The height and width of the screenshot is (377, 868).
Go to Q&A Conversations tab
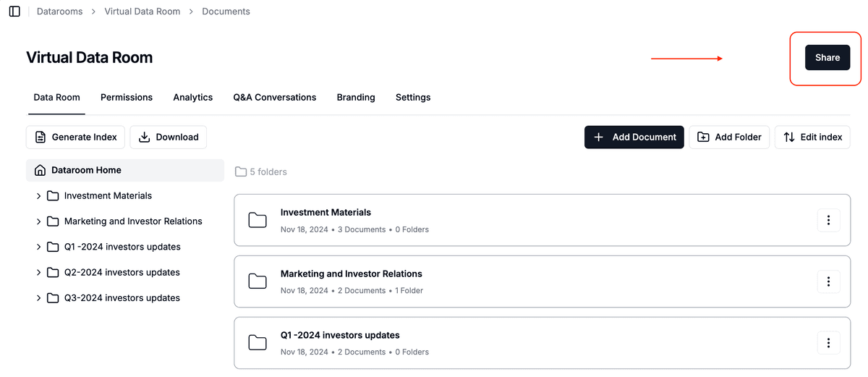pyautogui.click(x=274, y=98)
